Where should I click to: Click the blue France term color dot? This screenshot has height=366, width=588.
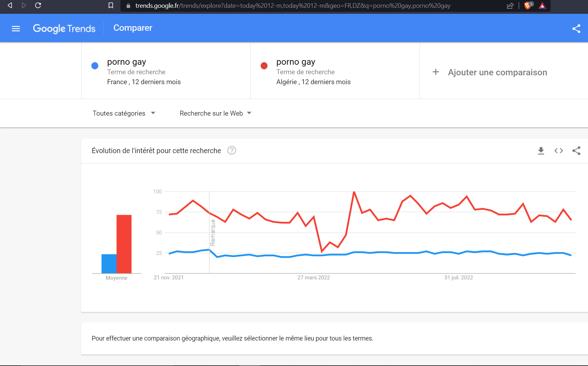[x=95, y=66]
